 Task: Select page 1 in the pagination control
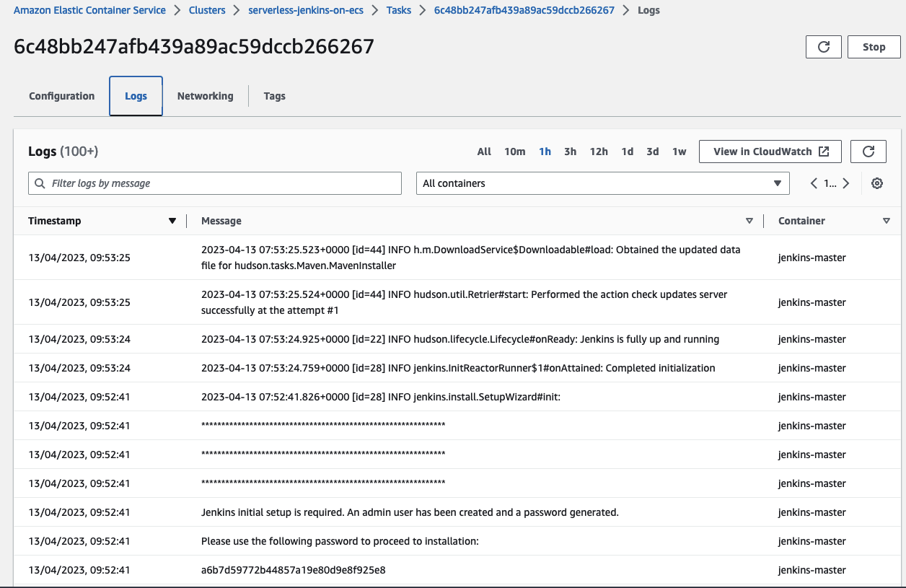(x=827, y=183)
